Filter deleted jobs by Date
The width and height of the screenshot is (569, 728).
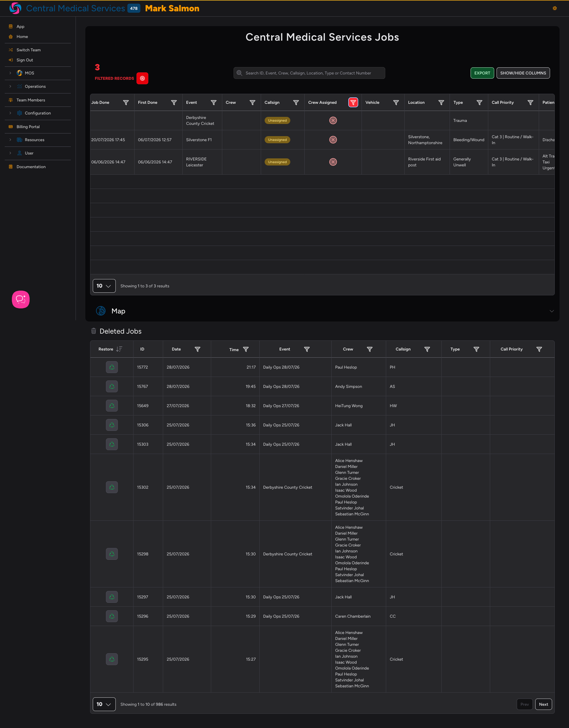(197, 349)
